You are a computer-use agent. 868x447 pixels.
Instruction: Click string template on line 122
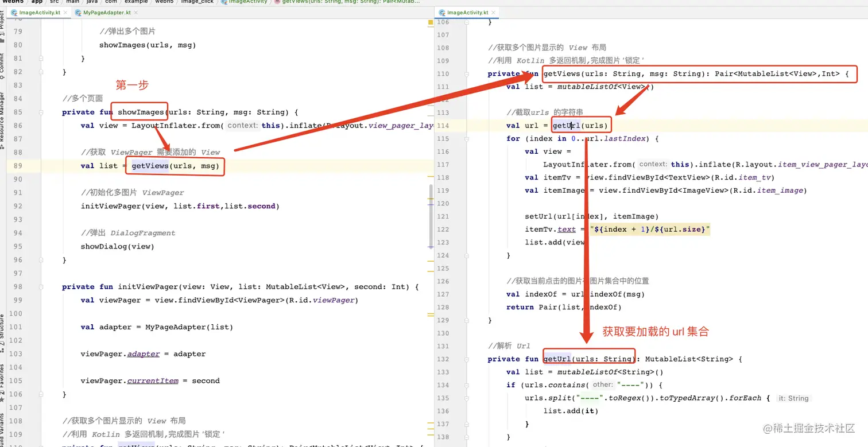650,229
